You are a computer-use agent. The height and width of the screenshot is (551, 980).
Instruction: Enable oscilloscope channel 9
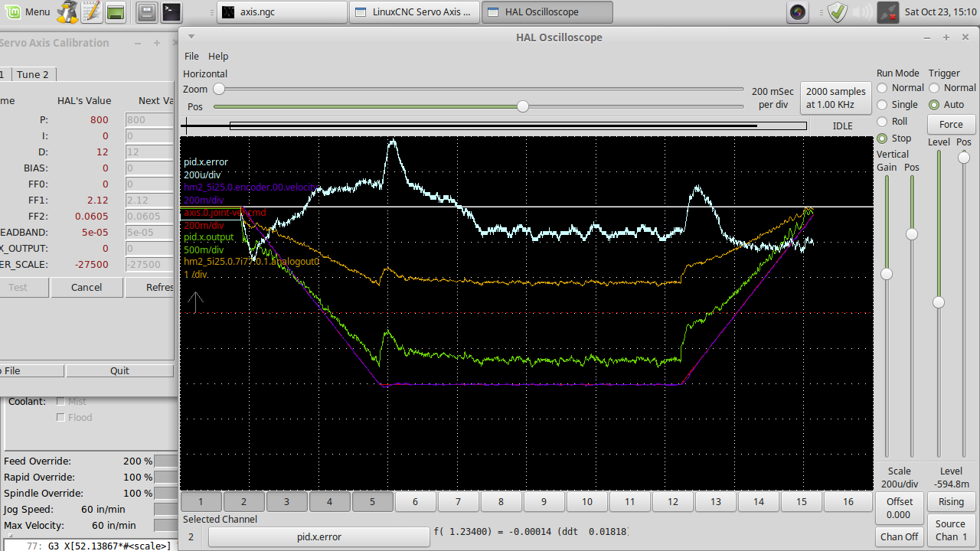click(544, 502)
